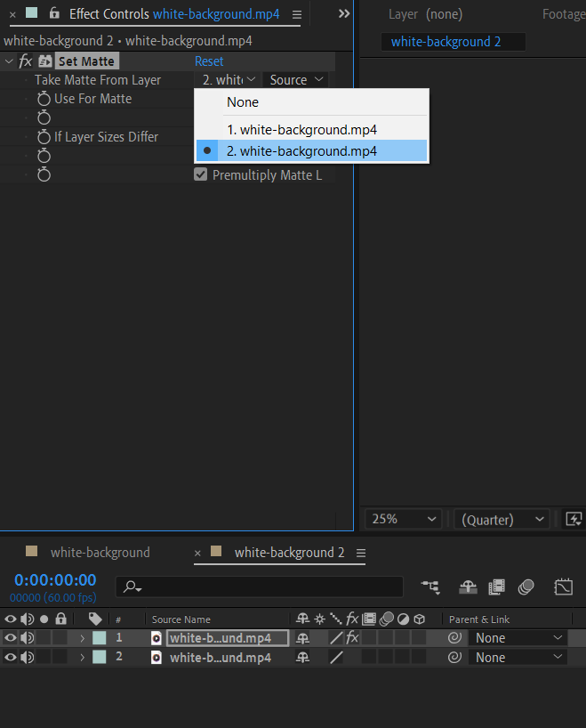Expand layer 2 properties

pyautogui.click(x=82, y=658)
